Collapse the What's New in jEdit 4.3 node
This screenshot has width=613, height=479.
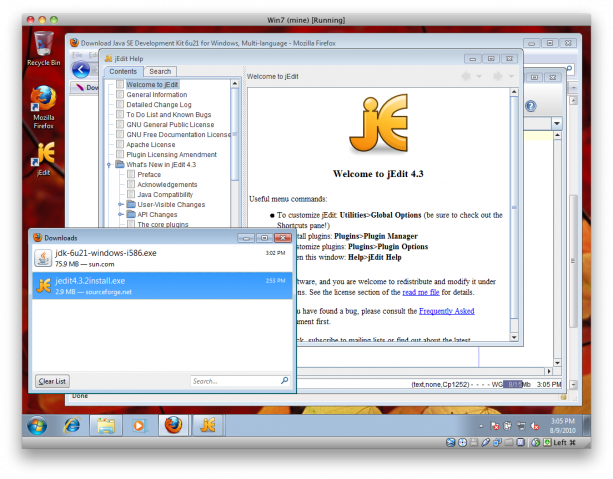tap(109, 165)
